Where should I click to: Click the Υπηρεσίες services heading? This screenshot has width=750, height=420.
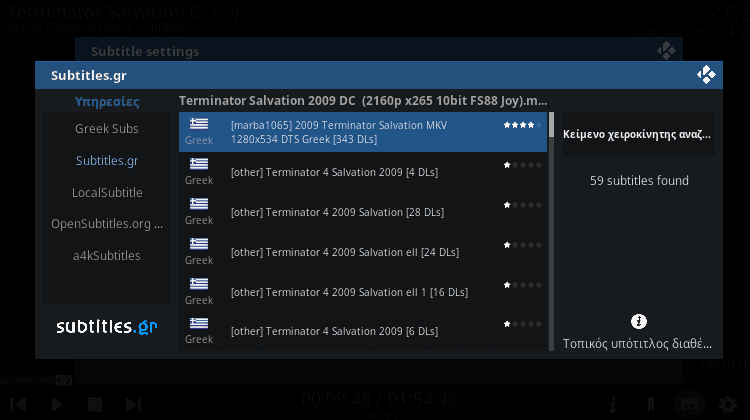coord(107,101)
